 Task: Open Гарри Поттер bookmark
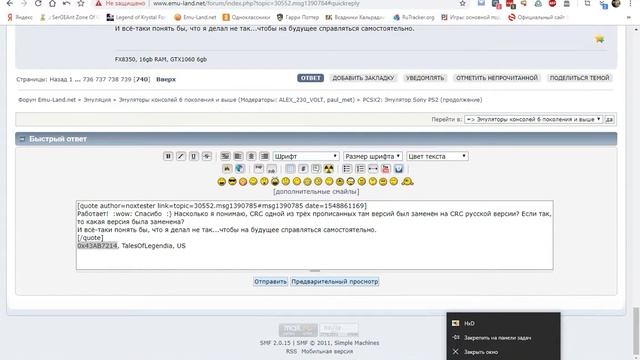(298, 18)
